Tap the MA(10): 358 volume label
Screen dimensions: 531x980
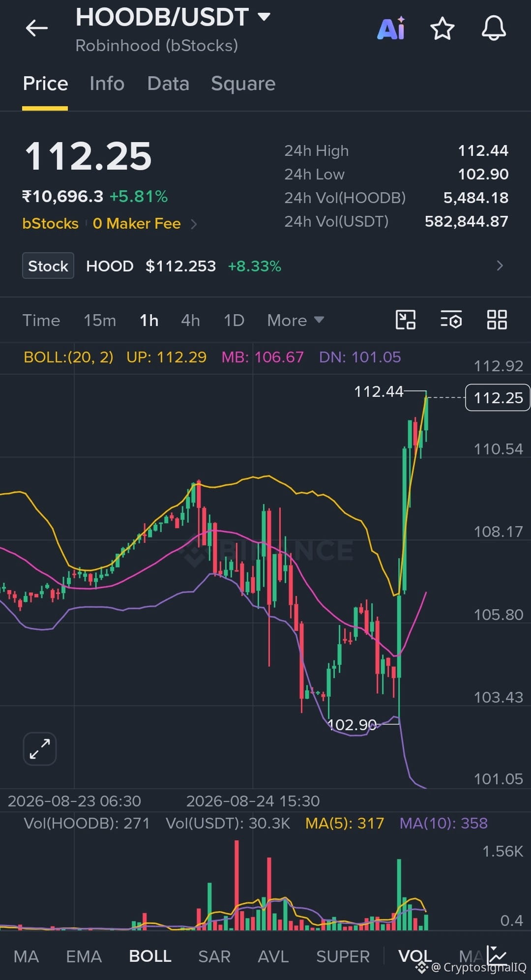(x=443, y=823)
